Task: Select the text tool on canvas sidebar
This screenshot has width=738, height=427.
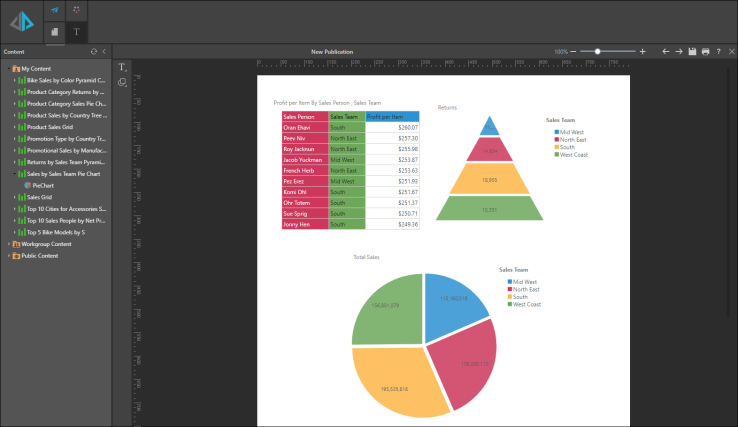Action: 122,67
